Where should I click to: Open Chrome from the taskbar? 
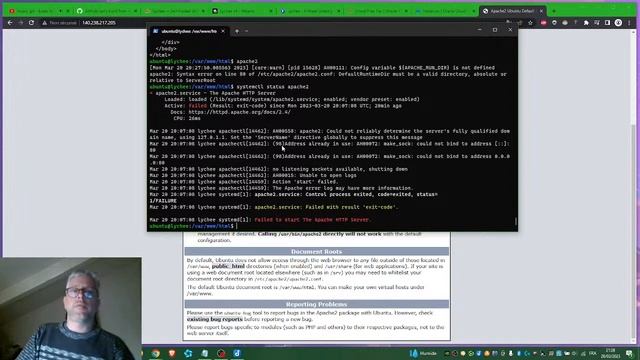point(156,353)
